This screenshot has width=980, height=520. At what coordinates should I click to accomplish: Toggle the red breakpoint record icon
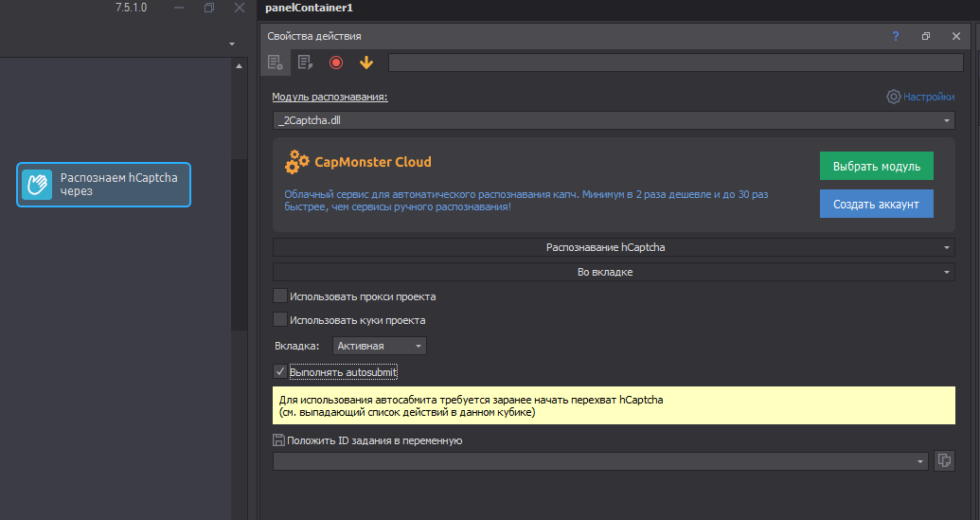tap(336, 63)
